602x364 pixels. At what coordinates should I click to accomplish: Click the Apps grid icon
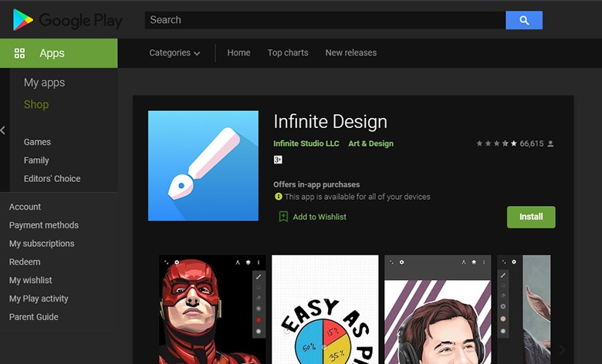pos(19,53)
